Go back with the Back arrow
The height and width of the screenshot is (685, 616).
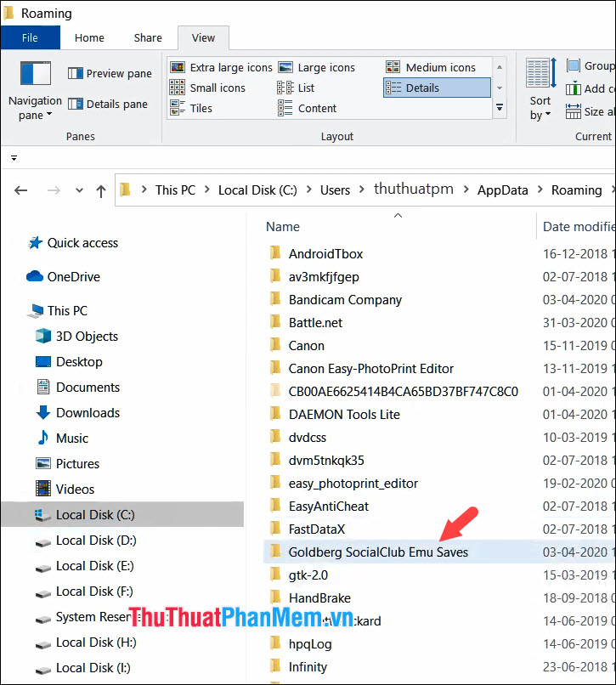(21, 190)
